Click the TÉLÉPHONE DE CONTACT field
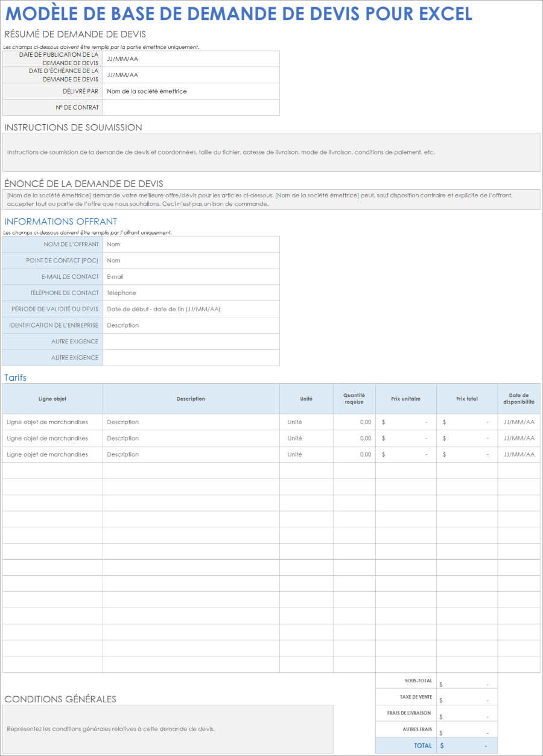Image resolution: width=543 pixels, height=756 pixels. (x=191, y=293)
